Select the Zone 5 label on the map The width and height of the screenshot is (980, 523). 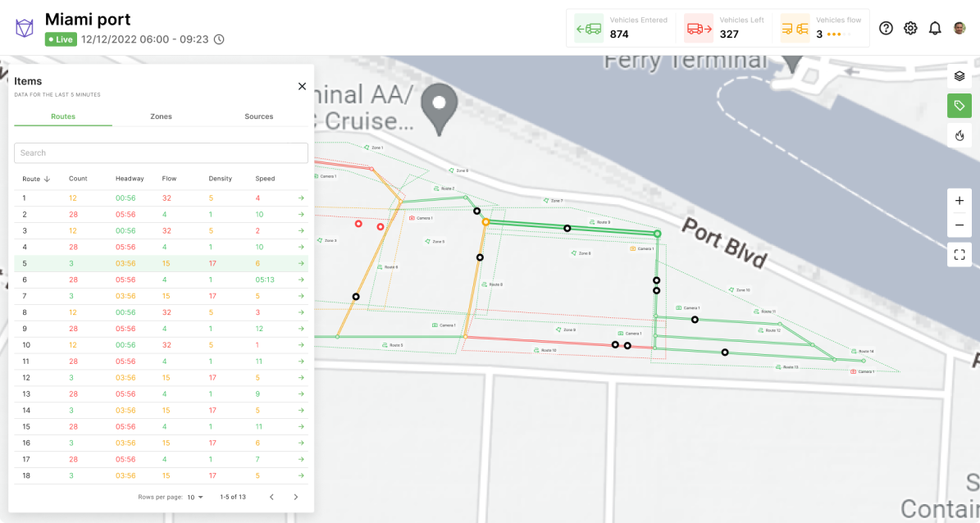click(x=435, y=241)
